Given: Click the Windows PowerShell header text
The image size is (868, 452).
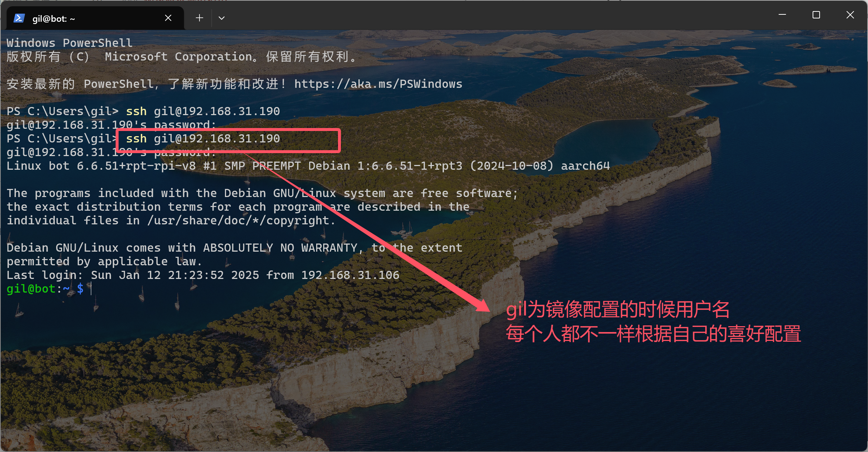Looking at the screenshot, I should click(x=69, y=43).
